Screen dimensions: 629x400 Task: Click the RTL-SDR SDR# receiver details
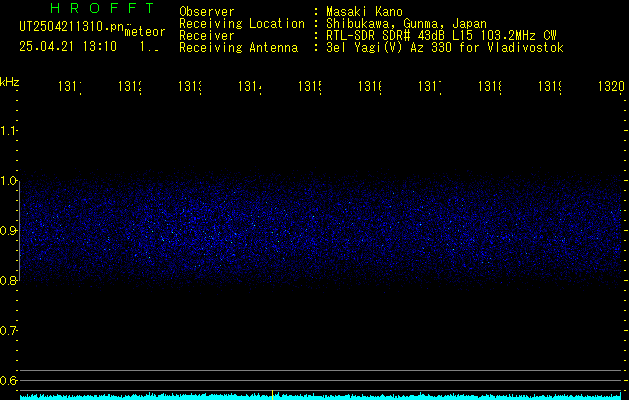(x=441, y=36)
